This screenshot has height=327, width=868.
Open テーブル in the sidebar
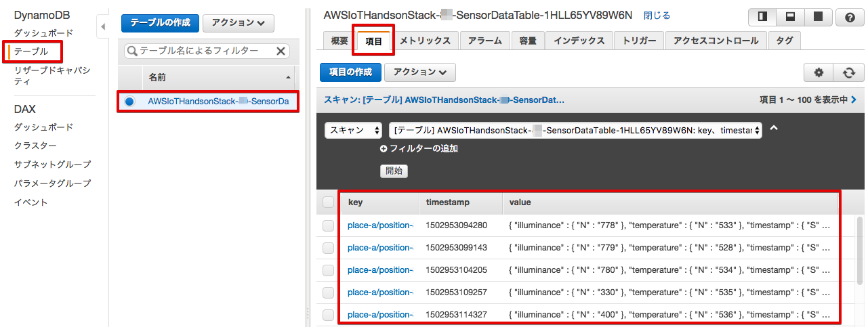click(31, 51)
